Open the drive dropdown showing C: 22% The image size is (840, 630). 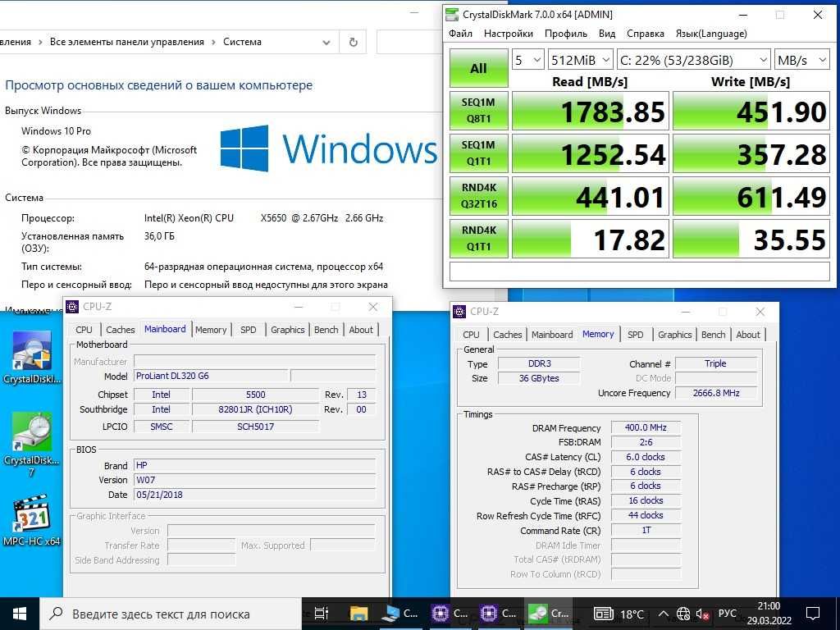pyautogui.click(x=694, y=60)
